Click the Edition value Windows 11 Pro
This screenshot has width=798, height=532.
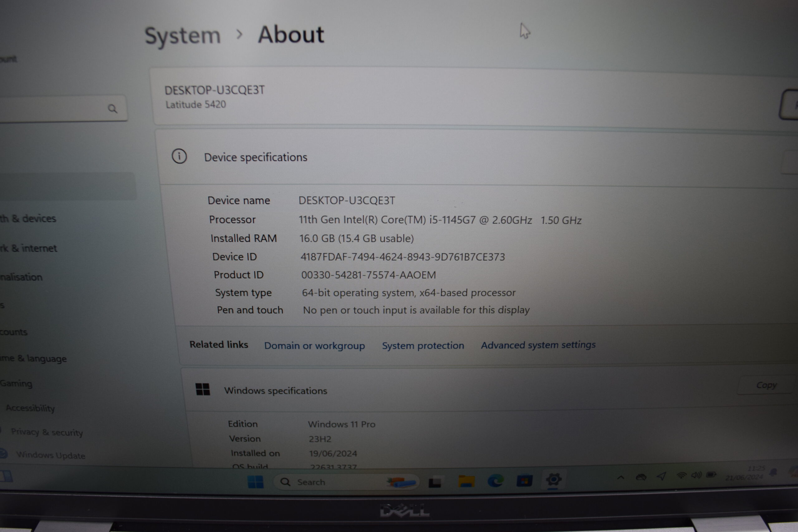point(342,424)
